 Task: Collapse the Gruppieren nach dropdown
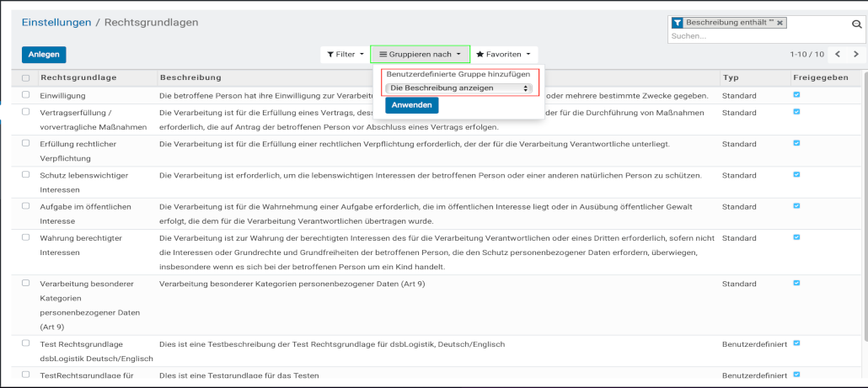pyautogui.click(x=420, y=54)
